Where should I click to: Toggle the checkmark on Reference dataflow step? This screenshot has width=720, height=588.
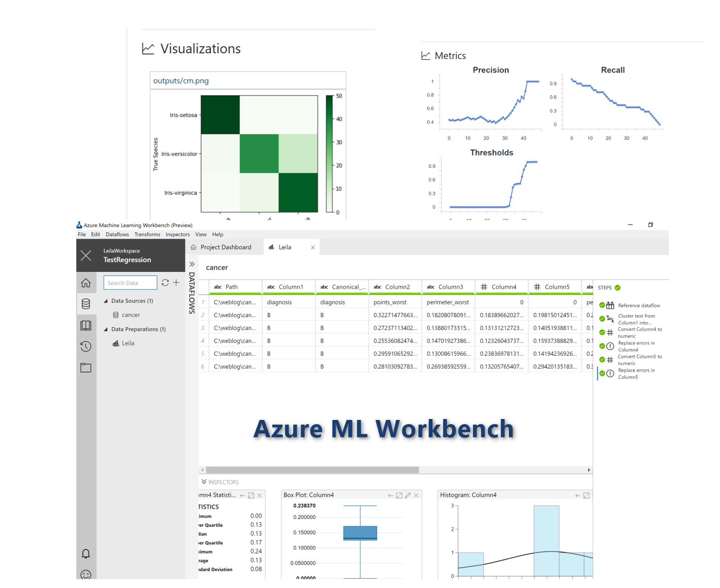(602, 305)
